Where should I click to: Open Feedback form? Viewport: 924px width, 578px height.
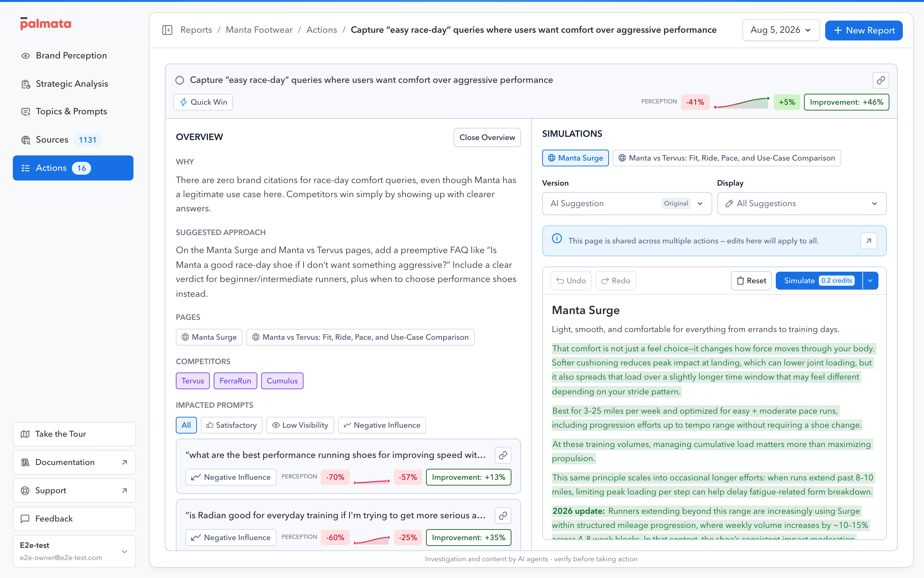point(74,519)
